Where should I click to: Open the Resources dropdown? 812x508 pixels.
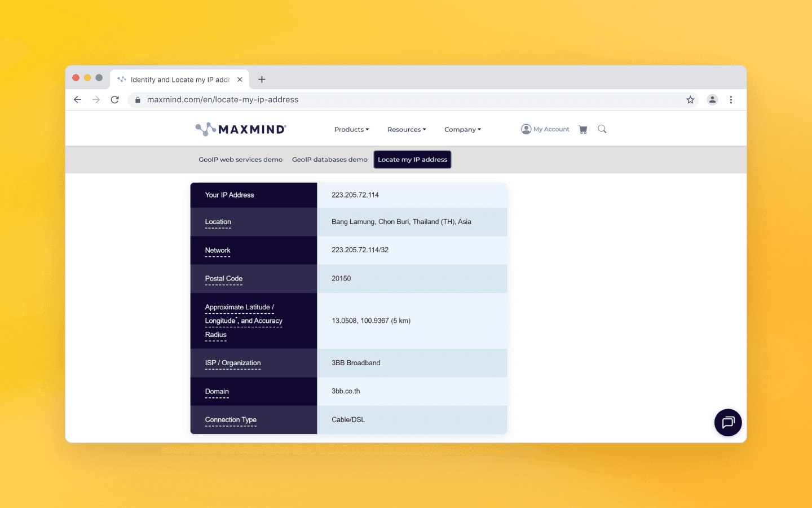(x=407, y=129)
